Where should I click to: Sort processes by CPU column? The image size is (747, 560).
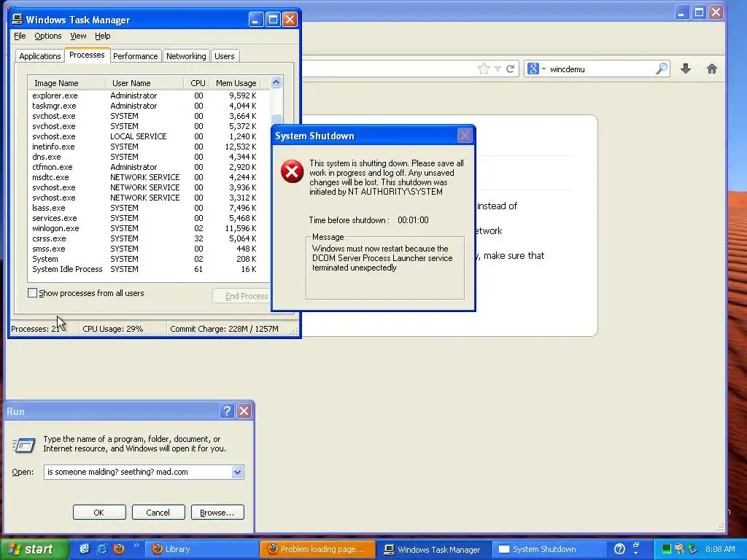pos(198,83)
